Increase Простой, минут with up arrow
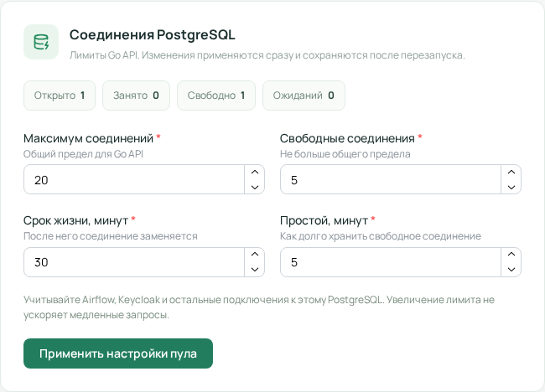This screenshot has width=545, height=392. (x=511, y=254)
